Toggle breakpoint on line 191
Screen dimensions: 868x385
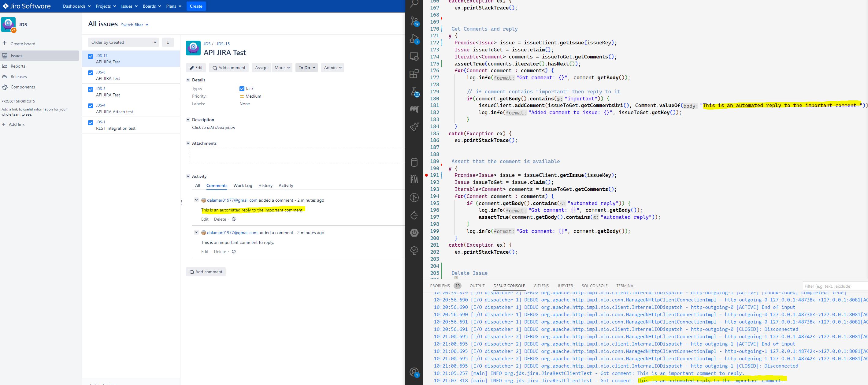point(427,175)
